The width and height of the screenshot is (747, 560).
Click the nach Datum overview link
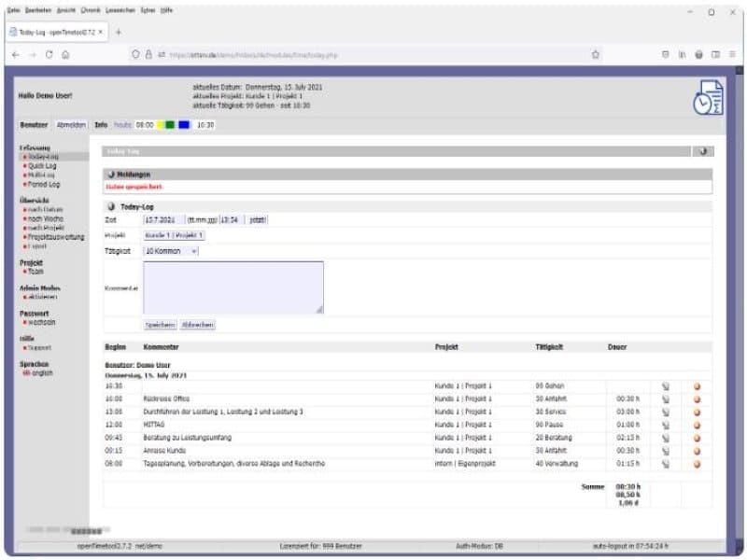point(45,209)
